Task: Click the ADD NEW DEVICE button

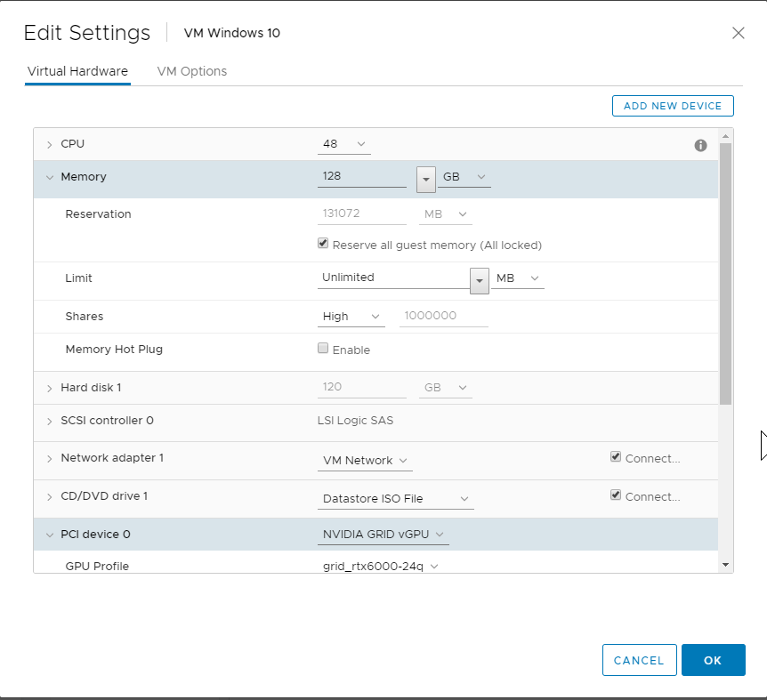Action: pyautogui.click(x=673, y=106)
